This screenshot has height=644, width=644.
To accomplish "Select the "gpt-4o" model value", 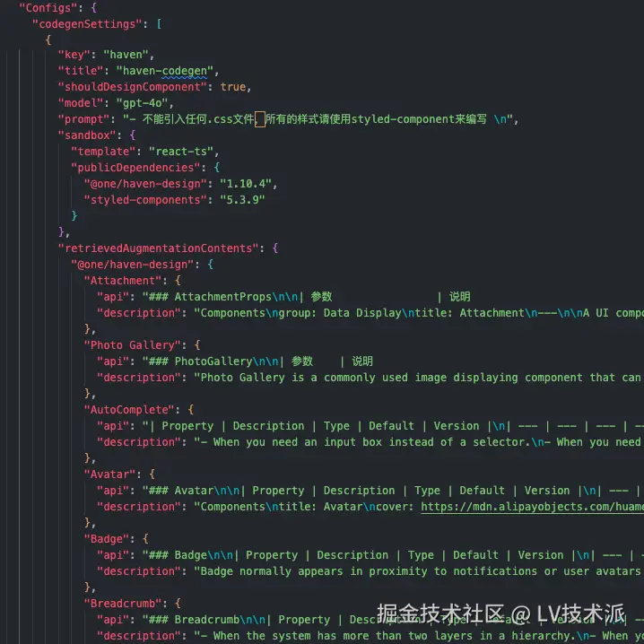I will (x=142, y=103).
